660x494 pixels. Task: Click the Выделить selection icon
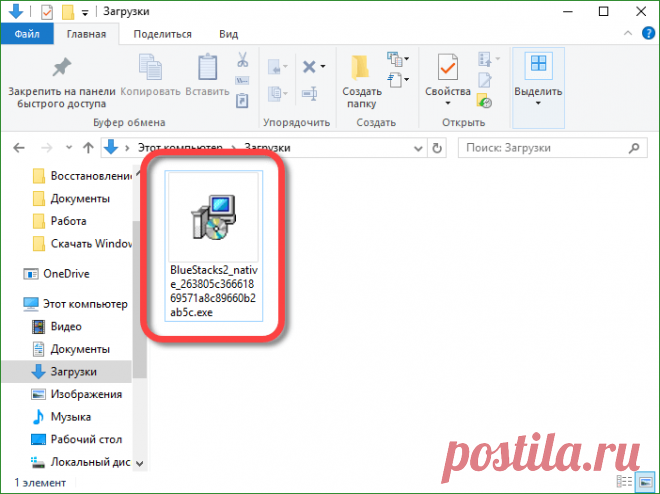click(538, 64)
